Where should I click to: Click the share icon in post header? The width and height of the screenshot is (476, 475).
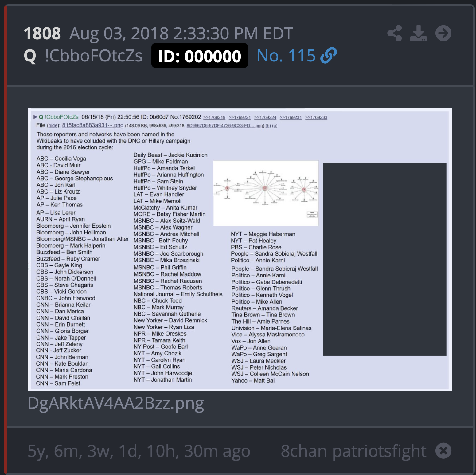pos(395,33)
